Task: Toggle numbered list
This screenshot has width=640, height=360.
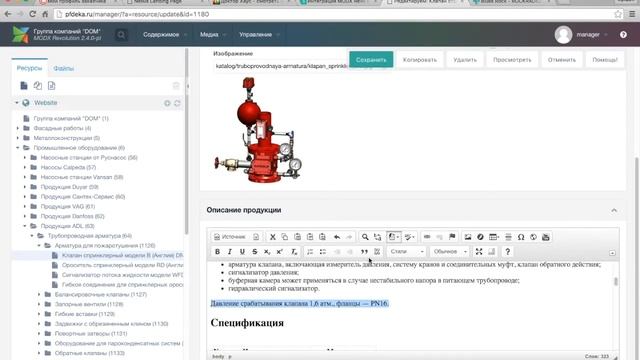Action: [310, 251]
